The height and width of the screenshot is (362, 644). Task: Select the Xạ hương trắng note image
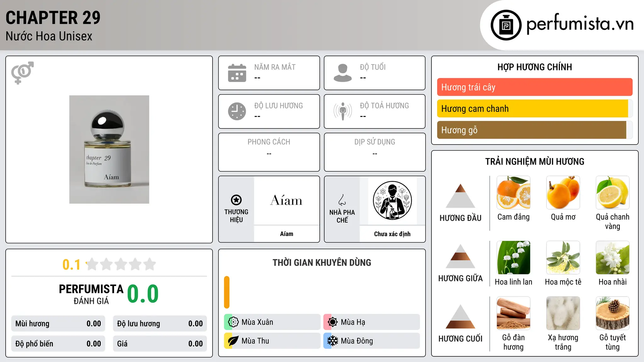point(563,313)
